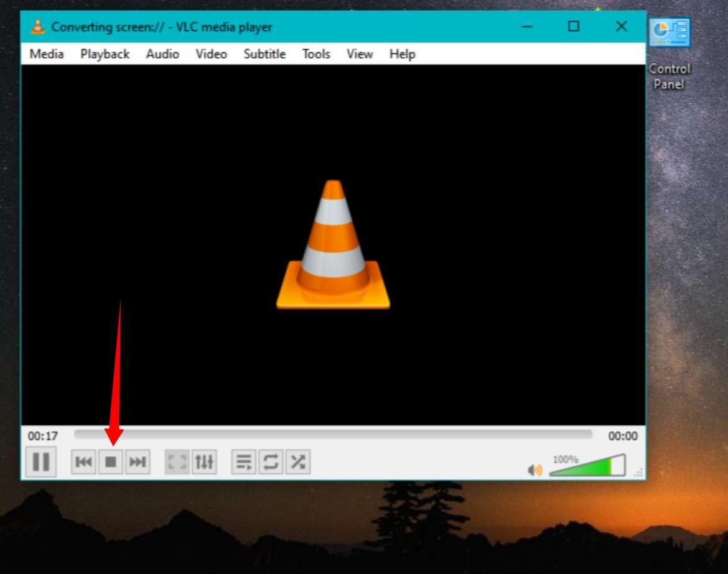This screenshot has width=728, height=574.
Task: Toggle loop repeat mode
Action: (271, 461)
